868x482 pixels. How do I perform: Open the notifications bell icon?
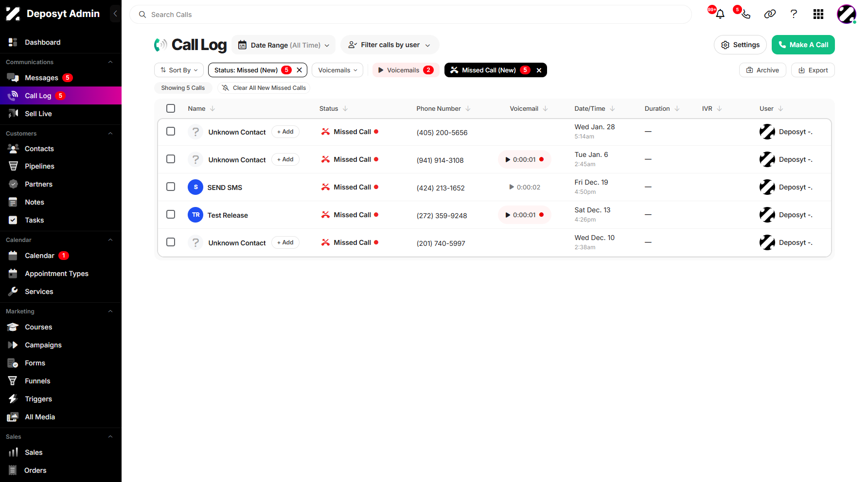coord(720,14)
